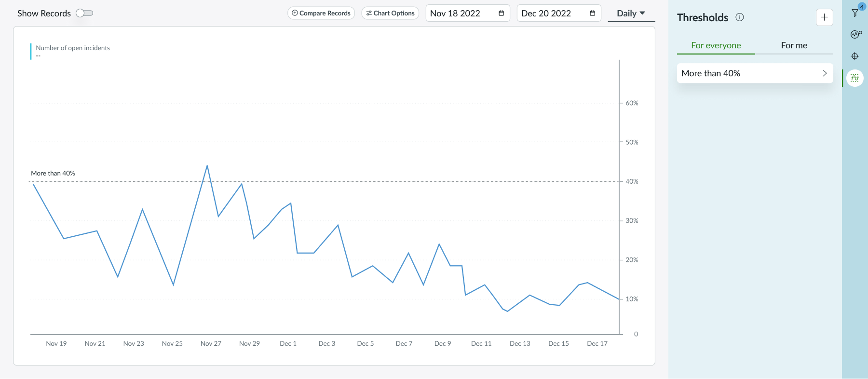The width and height of the screenshot is (868, 379).
Task: Click the Nov 23 axis label
Action: coord(134,343)
